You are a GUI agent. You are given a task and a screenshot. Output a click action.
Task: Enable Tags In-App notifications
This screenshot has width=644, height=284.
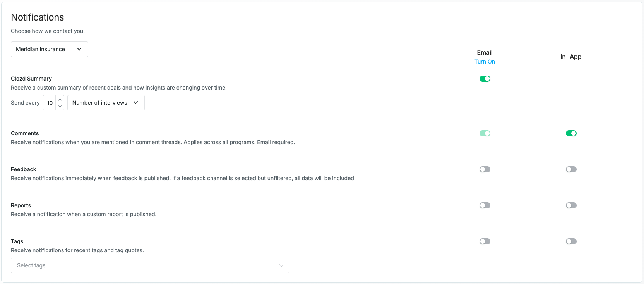click(x=571, y=241)
